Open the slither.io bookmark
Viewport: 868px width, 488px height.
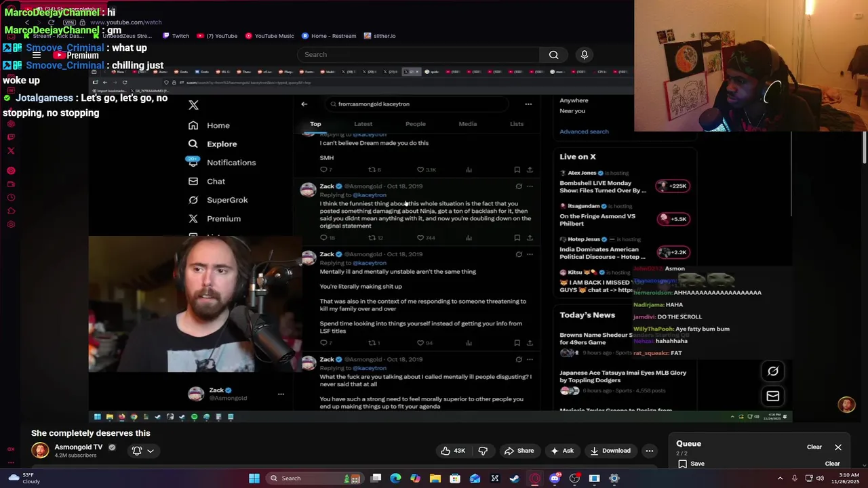tap(380, 36)
